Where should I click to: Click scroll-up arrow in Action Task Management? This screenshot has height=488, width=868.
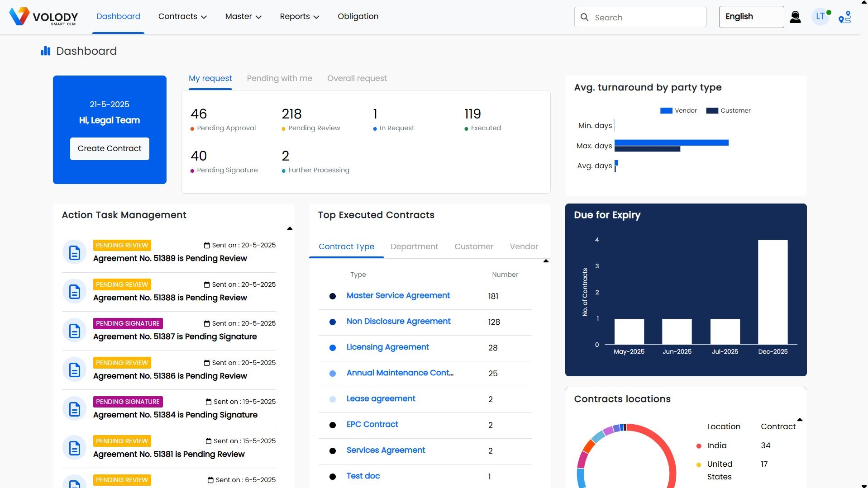[x=290, y=228]
